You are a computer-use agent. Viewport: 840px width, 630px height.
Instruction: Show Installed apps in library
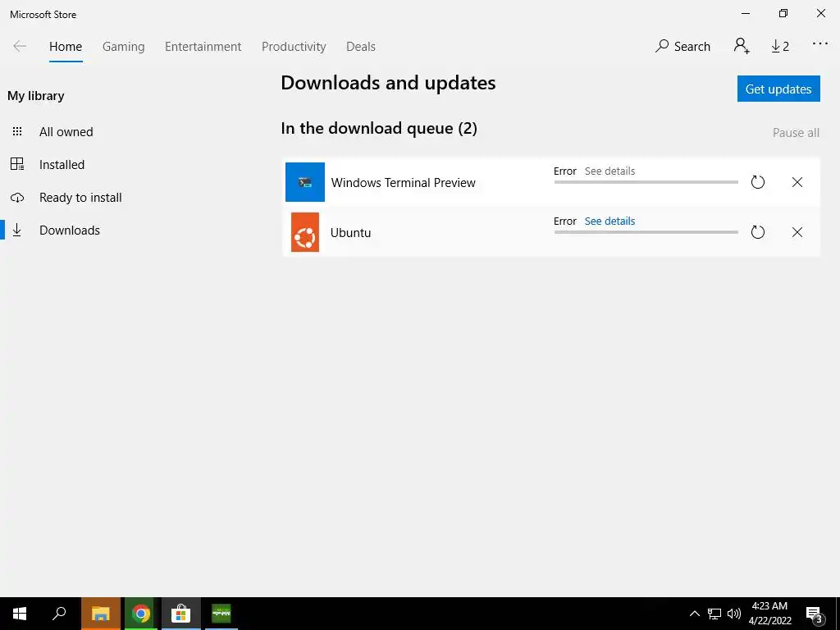(62, 164)
